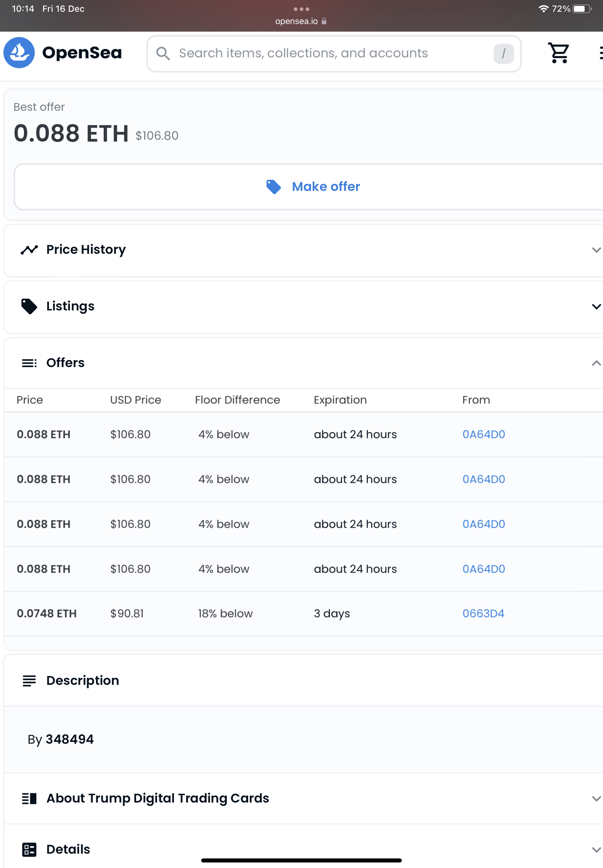603x868 pixels.
Task: Open the OpenSea ship logo
Action: [19, 53]
